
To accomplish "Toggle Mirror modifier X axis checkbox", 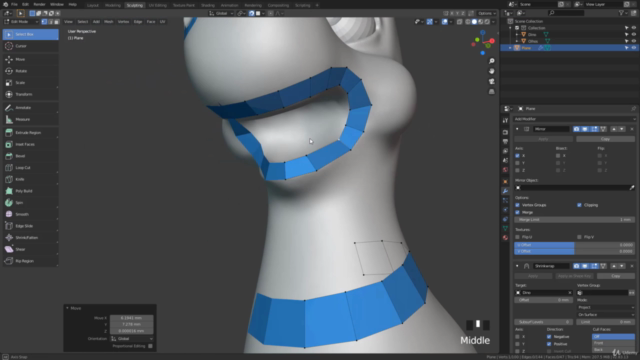I will (x=518, y=156).
